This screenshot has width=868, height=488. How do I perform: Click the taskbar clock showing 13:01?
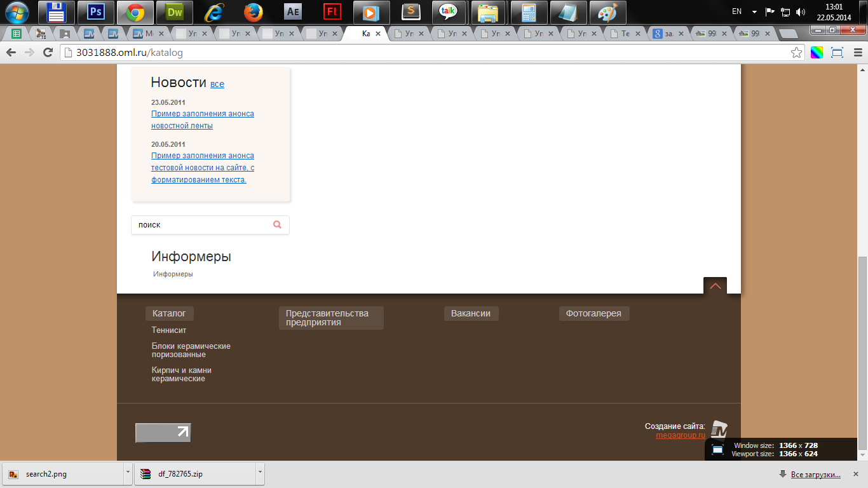point(833,12)
